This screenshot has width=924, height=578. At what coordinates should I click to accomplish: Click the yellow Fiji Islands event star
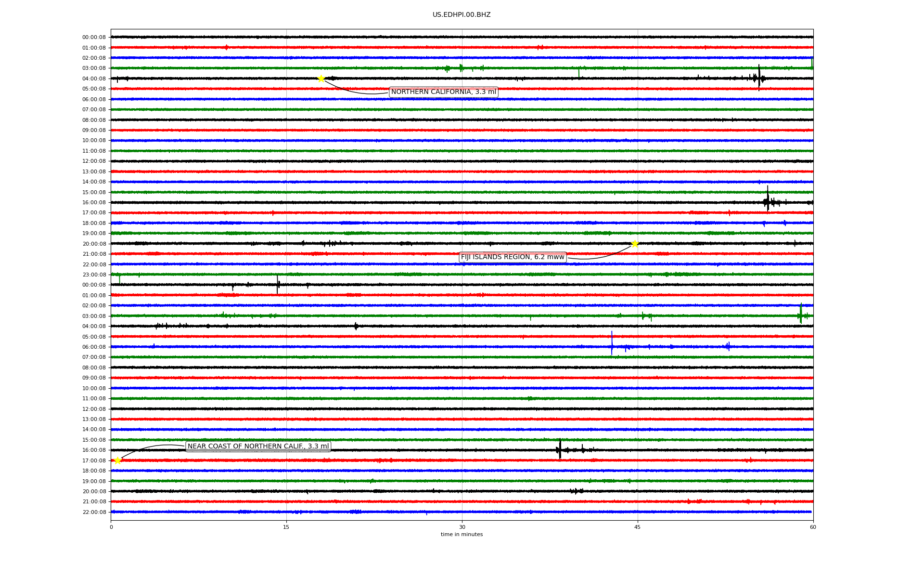point(635,244)
